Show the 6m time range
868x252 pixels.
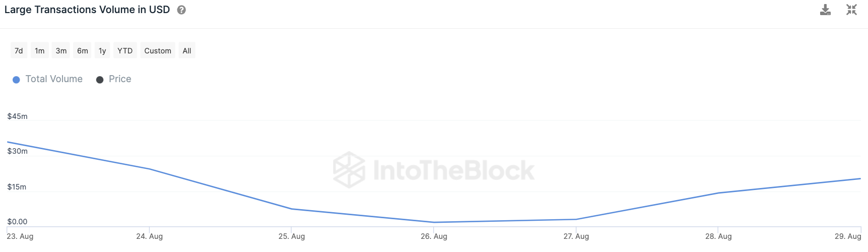83,50
